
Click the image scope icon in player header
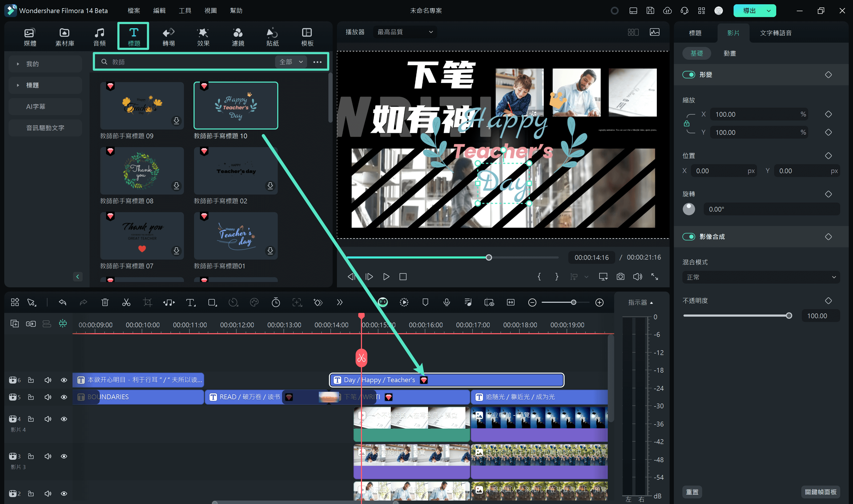click(654, 32)
